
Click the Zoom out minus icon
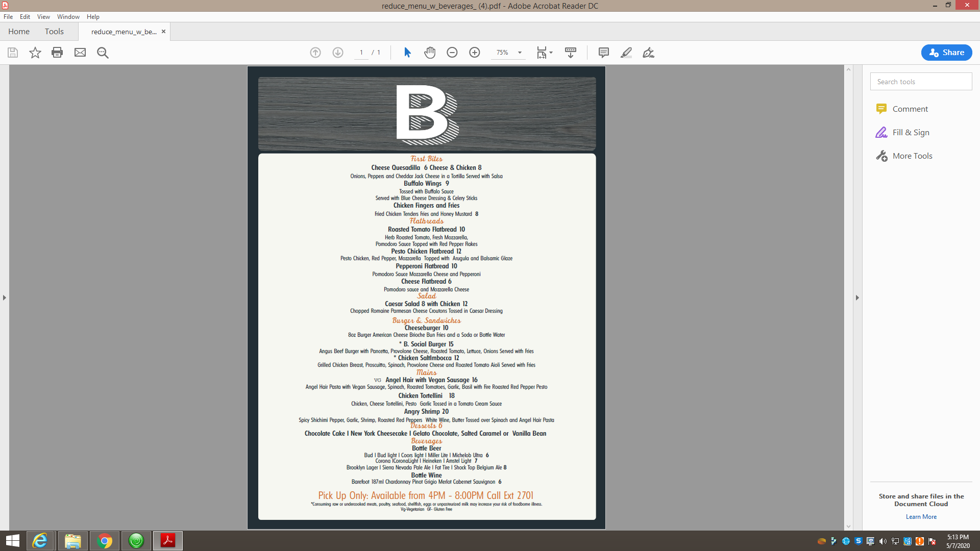click(x=452, y=53)
